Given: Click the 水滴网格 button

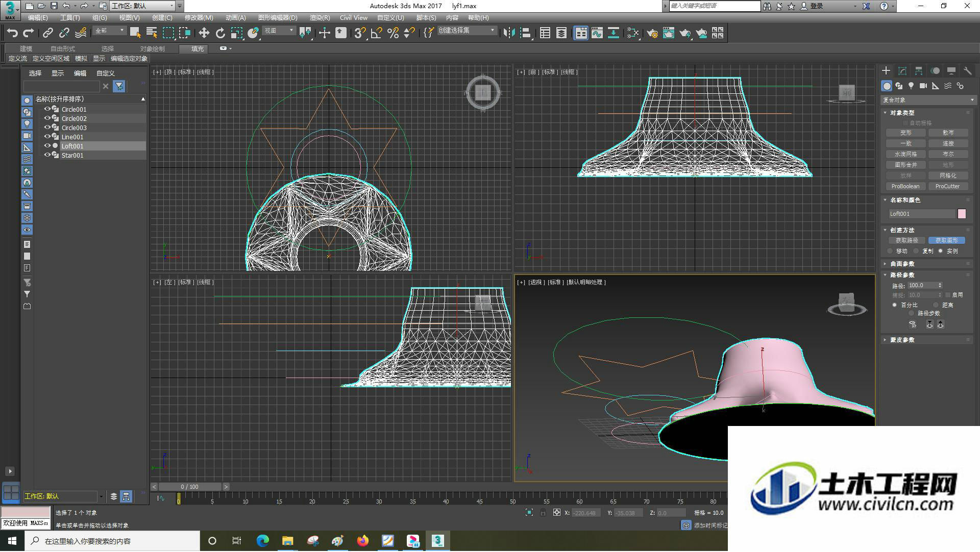Looking at the screenshot, I should click(905, 154).
